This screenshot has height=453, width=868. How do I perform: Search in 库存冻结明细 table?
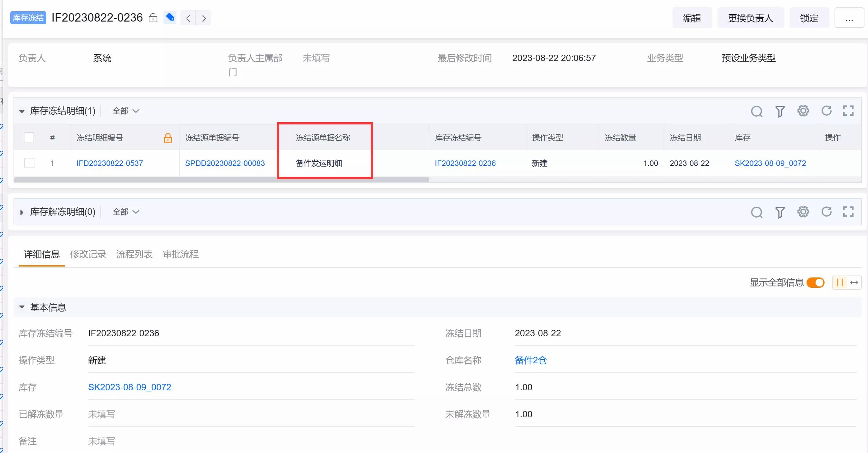tap(757, 111)
